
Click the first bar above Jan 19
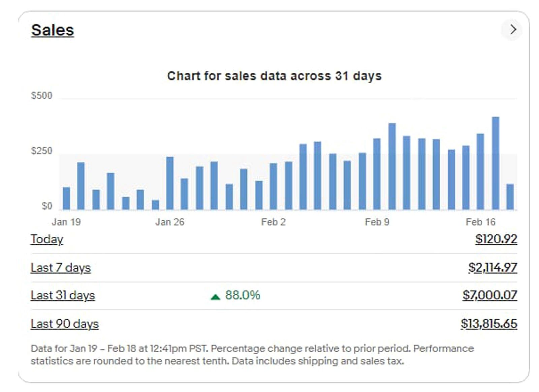tap(67, 199)
